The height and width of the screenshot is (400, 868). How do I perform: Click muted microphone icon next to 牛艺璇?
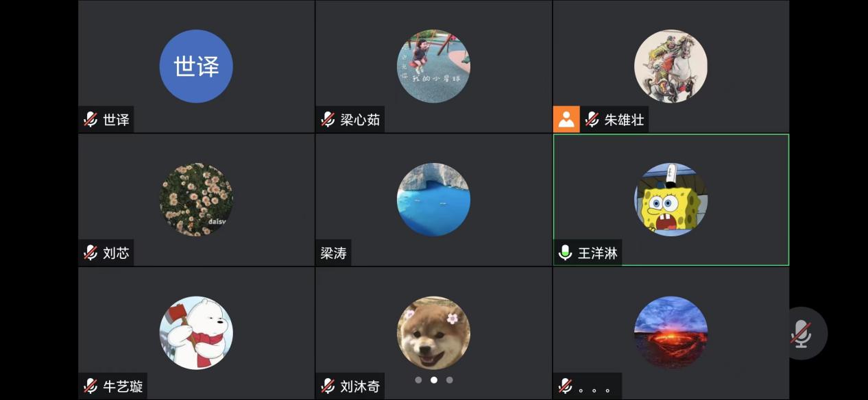point(91,386)
